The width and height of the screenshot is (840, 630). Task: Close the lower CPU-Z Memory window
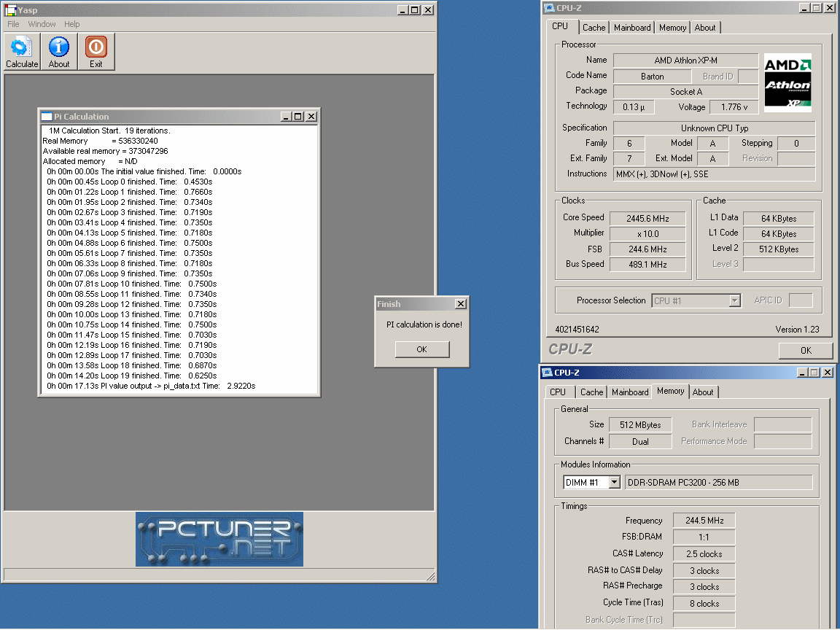tap(828, 373)
